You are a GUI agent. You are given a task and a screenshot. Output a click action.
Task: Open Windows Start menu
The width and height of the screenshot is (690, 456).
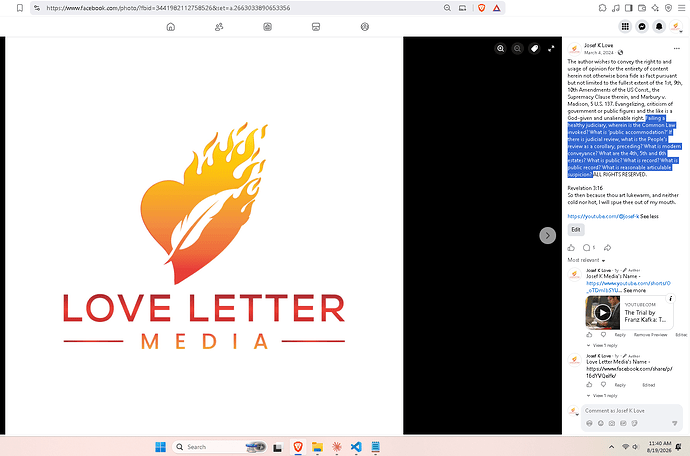pyautogui.click(x=161, y=447)
